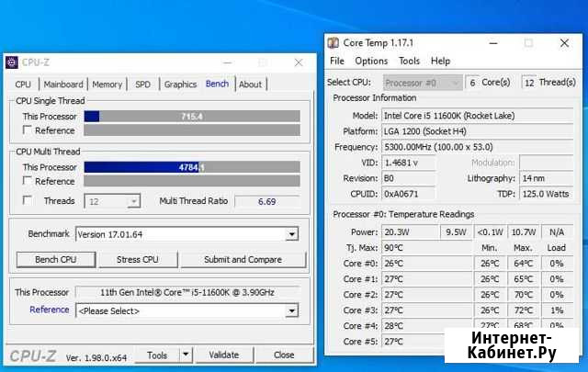Click the Tj. Max value 90°C
This screenshot has width=588, height=372.
[426, 248]
